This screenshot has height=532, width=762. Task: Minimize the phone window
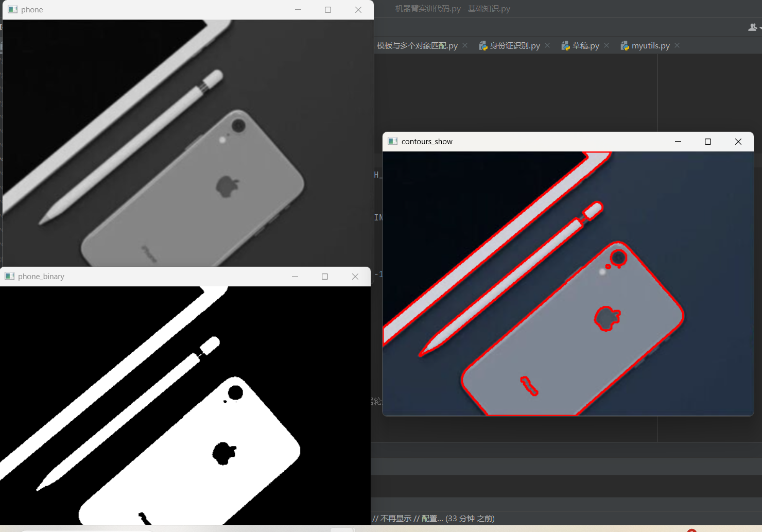(298, 10)
